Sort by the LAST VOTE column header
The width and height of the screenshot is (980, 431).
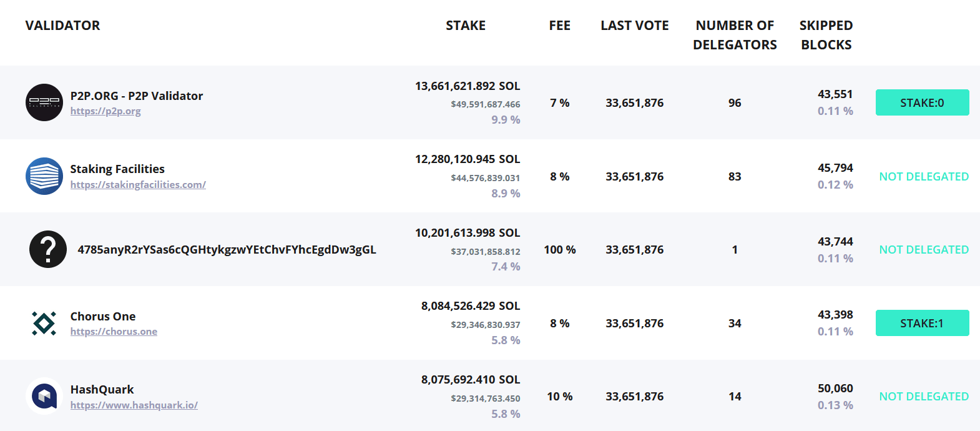635,26
